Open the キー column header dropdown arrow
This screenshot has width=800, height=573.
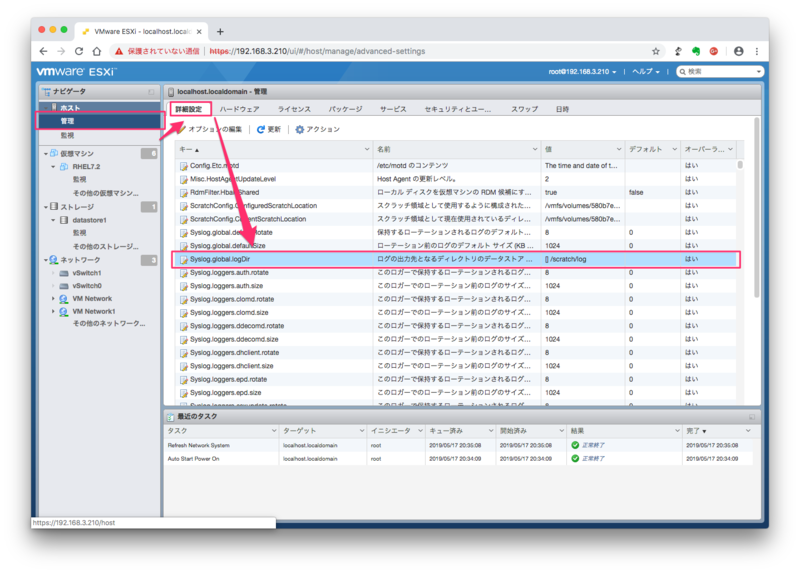366,149
